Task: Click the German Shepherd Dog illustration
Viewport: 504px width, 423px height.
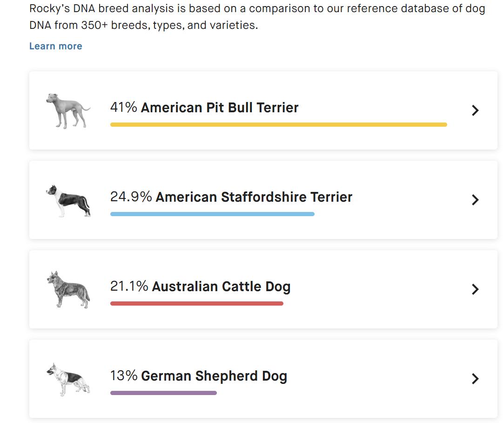Action: pos(68,379)
